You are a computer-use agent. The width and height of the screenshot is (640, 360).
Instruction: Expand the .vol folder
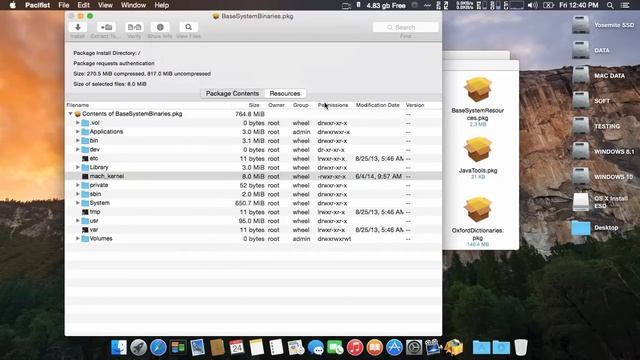pos(78,123)
